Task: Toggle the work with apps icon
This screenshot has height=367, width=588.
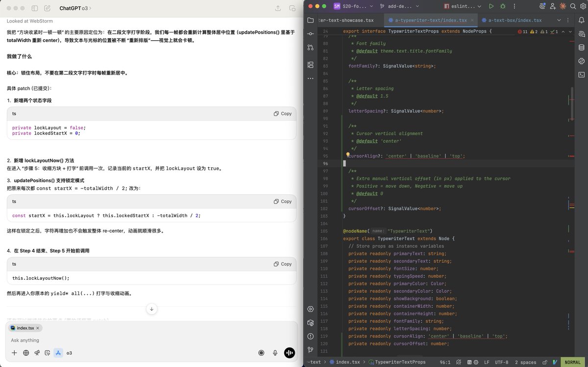Action: pos(58,353)
